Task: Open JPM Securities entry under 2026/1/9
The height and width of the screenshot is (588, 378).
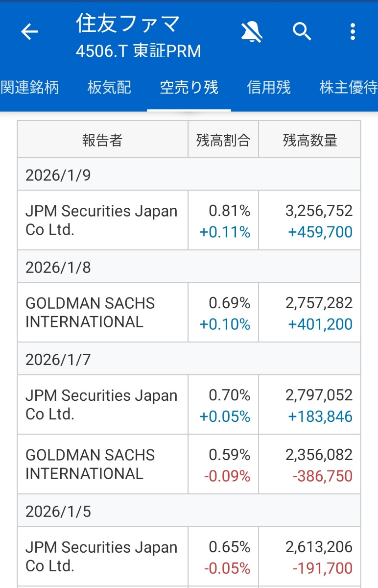Action: pyautogui.click(x=101, y=220)
